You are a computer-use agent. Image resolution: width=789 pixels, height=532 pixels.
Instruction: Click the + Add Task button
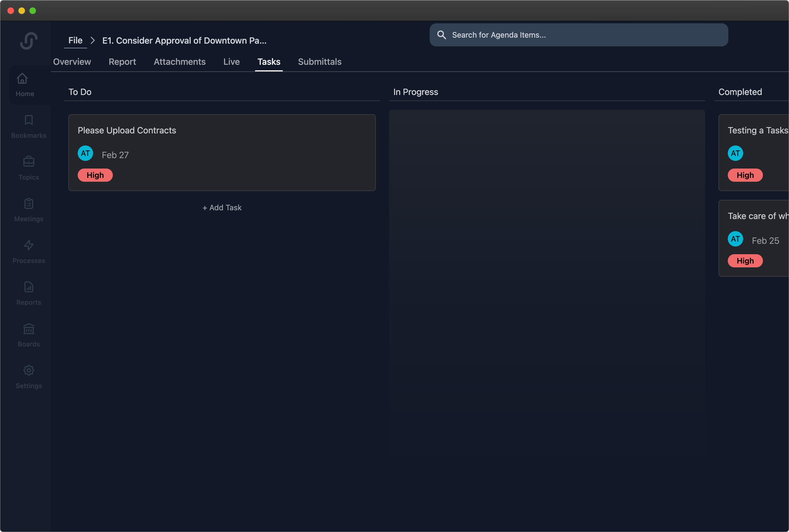tap(222, 208)
